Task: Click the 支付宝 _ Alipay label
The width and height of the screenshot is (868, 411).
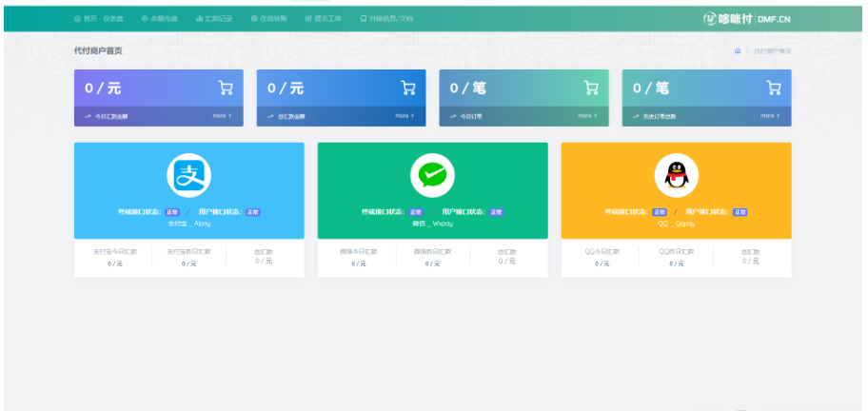Action: click(x=188, y=224)
